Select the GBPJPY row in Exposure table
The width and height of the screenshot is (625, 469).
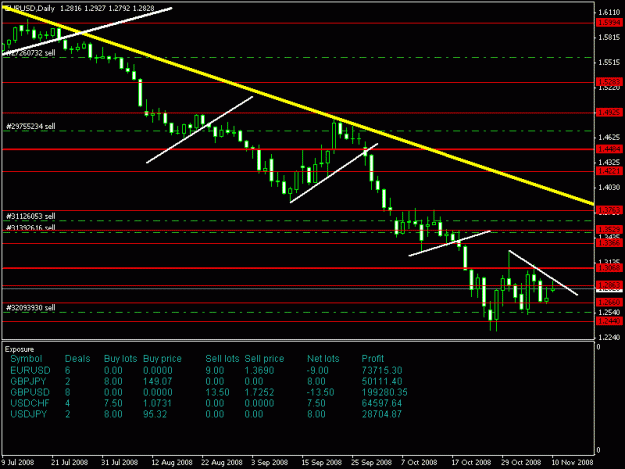tap(208, 381)
